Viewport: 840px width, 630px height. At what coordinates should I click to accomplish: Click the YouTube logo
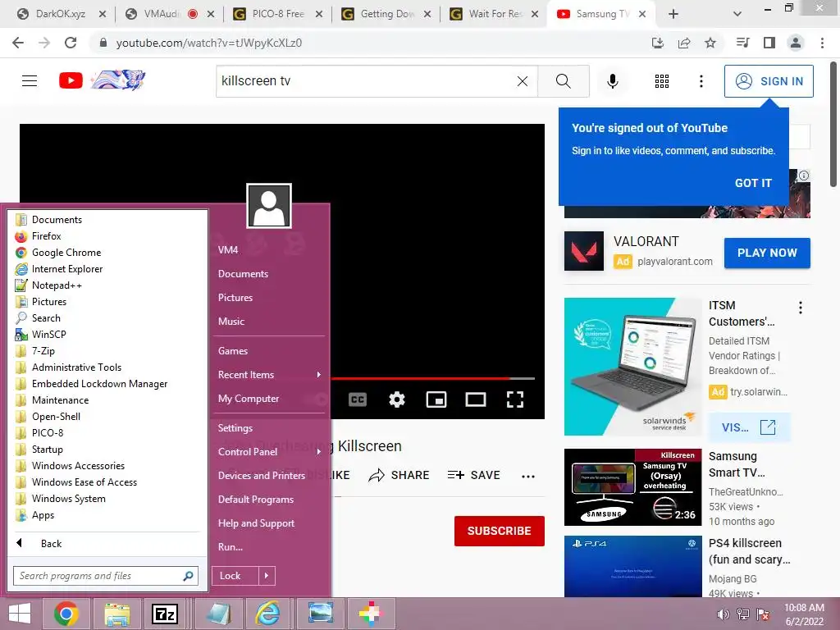point(71,81)
